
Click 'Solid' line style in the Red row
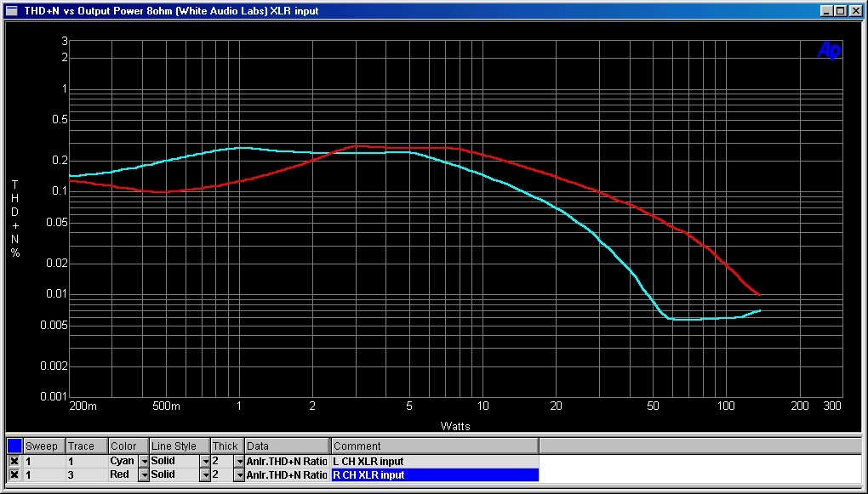[175, 474]
